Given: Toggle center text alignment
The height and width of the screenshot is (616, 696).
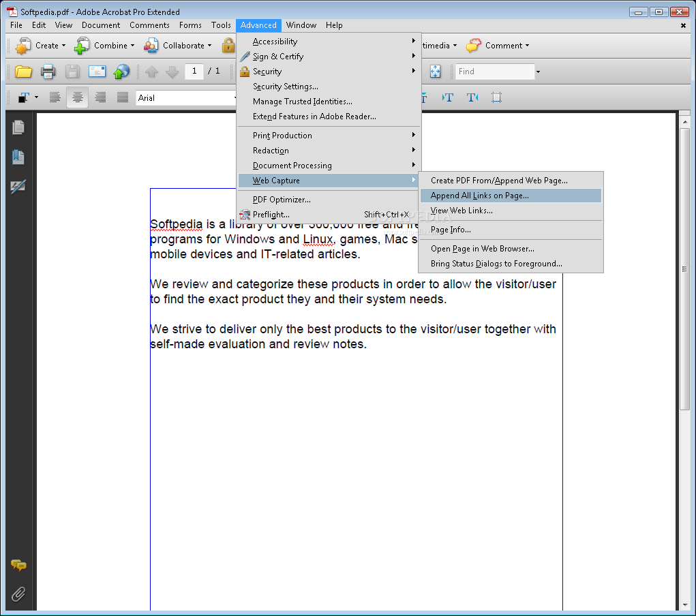Looking at the screenshot, I should coord(77,97).
